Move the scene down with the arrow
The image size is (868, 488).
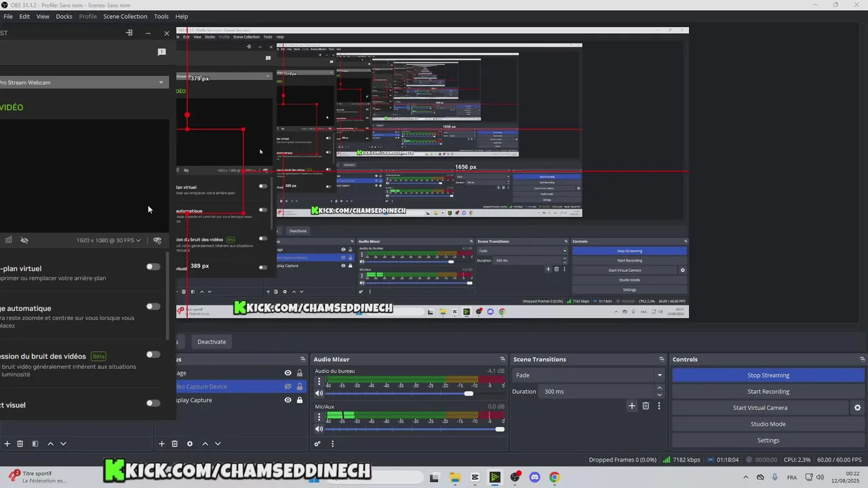coord(63,444)
